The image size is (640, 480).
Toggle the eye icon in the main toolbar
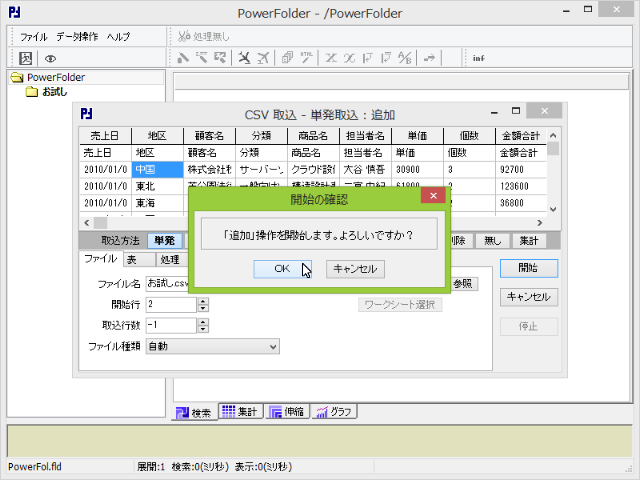click(50, 59)
